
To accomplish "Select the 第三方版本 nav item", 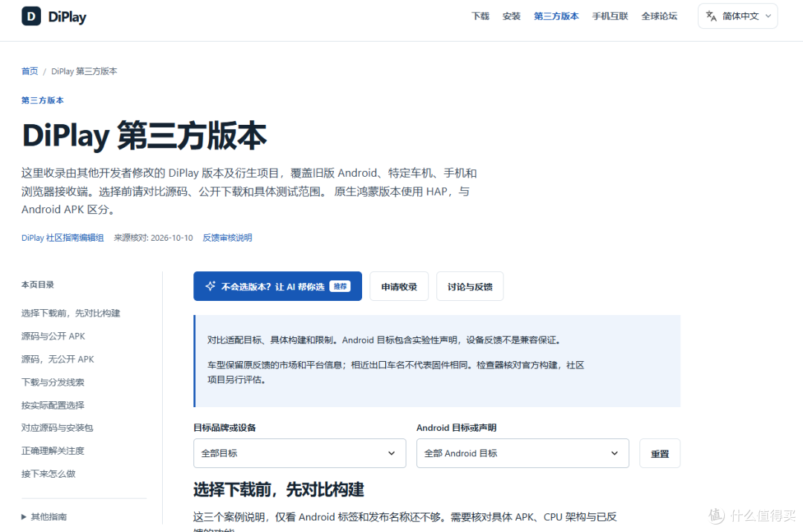I will click(556, 16).
